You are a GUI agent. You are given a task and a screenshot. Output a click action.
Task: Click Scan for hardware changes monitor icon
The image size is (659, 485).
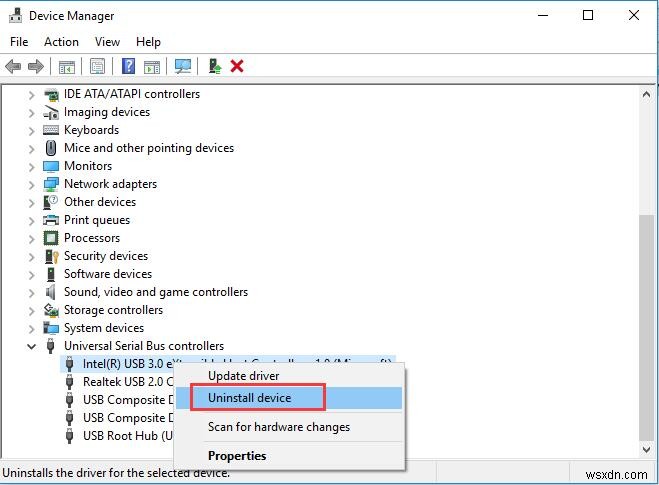tap(183, 66)
